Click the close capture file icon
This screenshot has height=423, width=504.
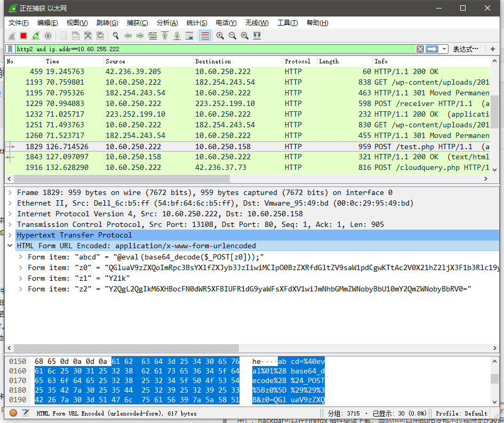(88, 36)
